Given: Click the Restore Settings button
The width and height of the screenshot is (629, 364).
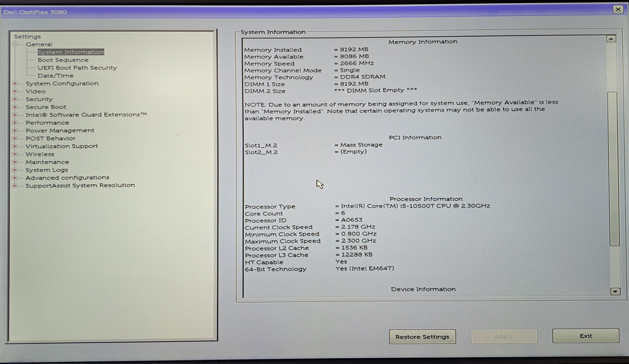Looking at the screenshot, I should pyautogui.click(x=422, y=336).
